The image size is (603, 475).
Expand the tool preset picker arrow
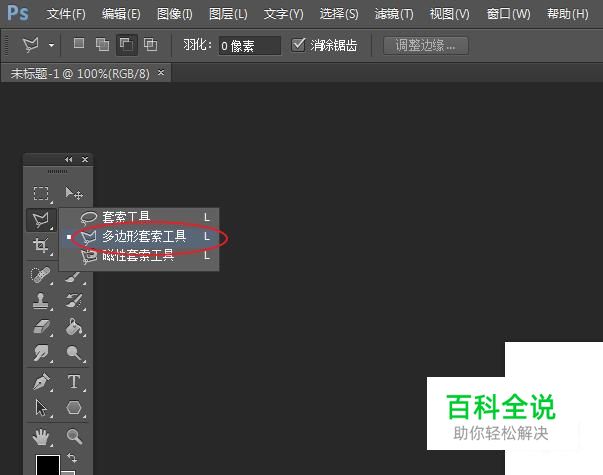pos(51,45)
